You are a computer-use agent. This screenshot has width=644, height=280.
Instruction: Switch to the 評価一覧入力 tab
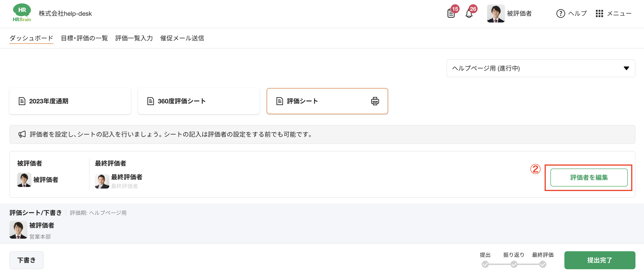tap(134, 38)
